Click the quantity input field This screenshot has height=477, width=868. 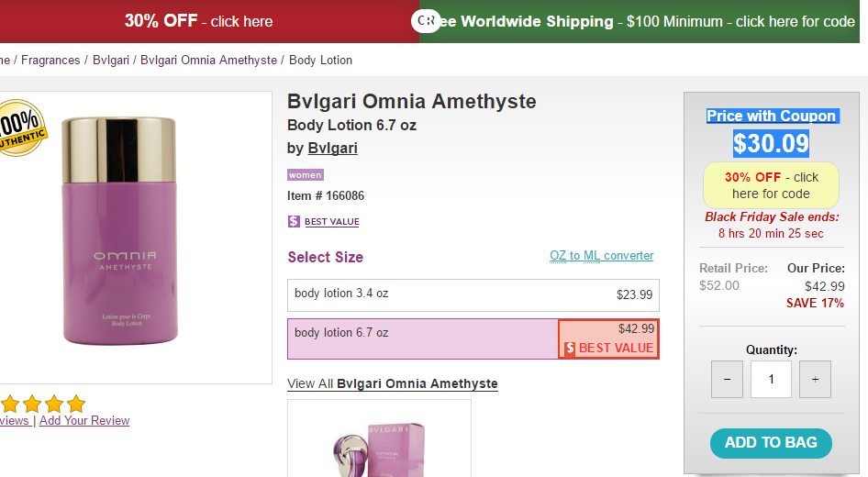coord(771,379)
